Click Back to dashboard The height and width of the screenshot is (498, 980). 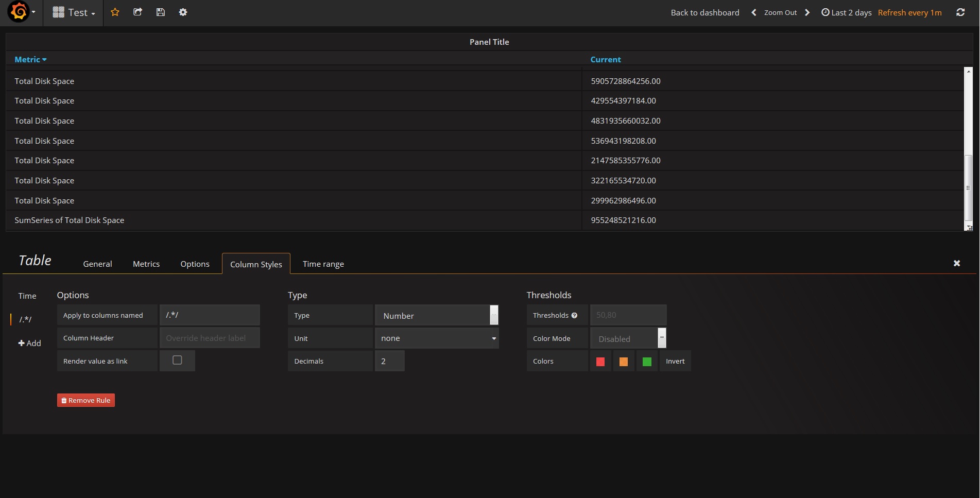point(704,12)
